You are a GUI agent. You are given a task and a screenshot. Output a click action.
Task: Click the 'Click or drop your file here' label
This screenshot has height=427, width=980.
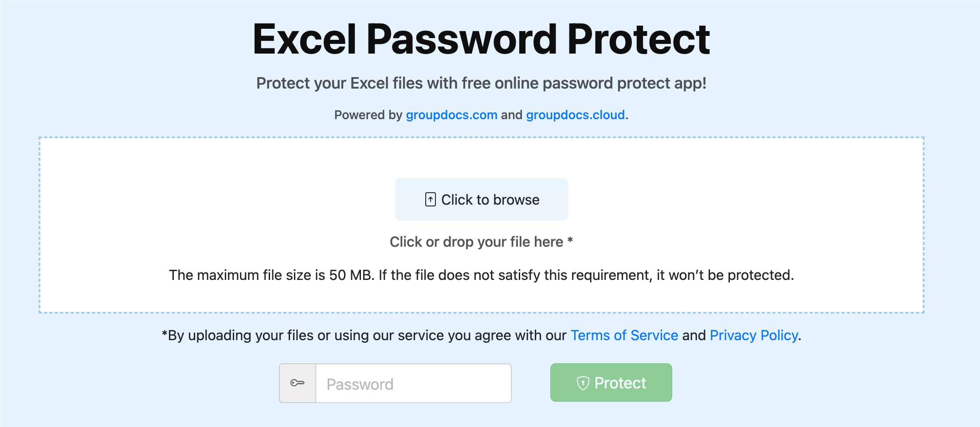point(476,242)
